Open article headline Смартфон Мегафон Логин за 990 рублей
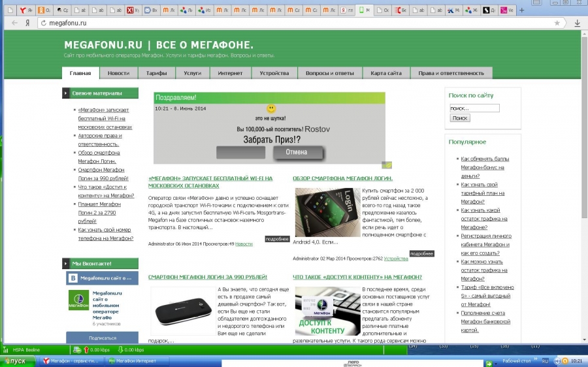The width and height of the screenshot is (588, 367). pyautogui.click(x=208, y=277)
